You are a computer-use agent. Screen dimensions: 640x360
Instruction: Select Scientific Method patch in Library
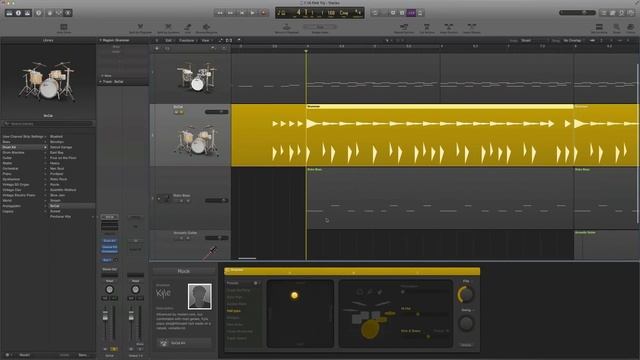[x=63, y=190]
